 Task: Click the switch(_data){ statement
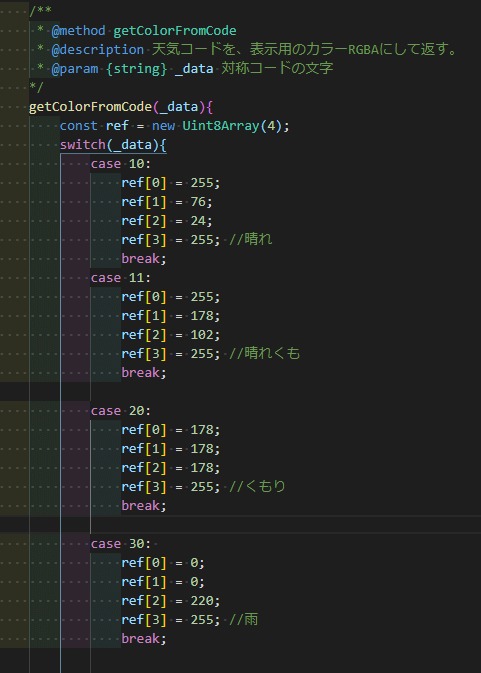[x=113, y=145]
